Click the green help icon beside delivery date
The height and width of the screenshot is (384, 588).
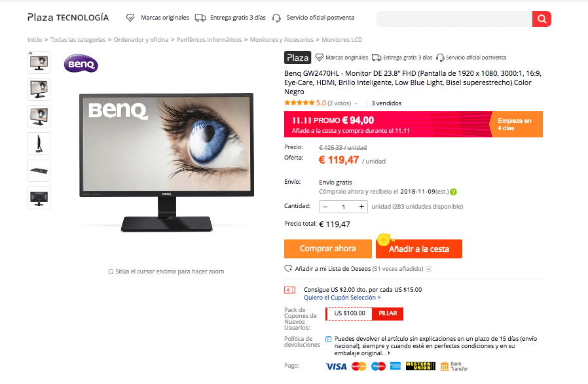pos(453,192)
